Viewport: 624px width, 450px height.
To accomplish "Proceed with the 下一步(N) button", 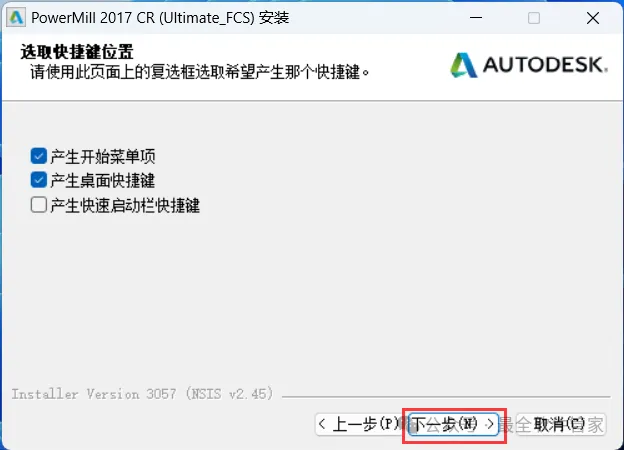I will click(x=453, y=424).
